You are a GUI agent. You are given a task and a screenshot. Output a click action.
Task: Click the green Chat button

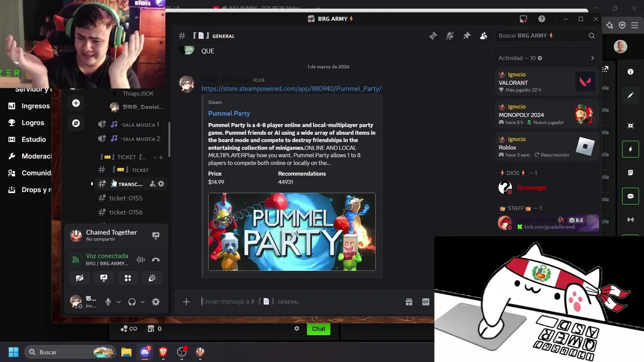tap(318, 329)
